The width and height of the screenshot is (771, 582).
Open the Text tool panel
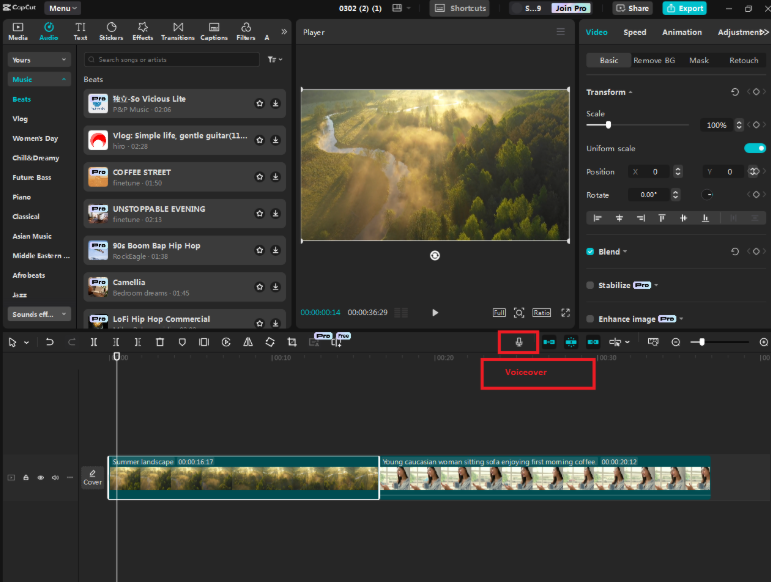[80, 31]
